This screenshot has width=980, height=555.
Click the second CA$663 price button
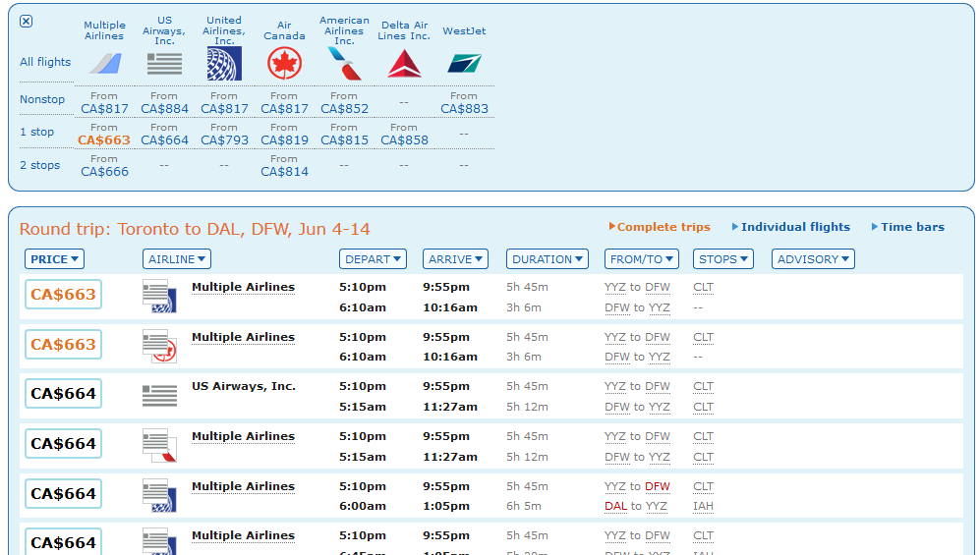coord(63,344)
